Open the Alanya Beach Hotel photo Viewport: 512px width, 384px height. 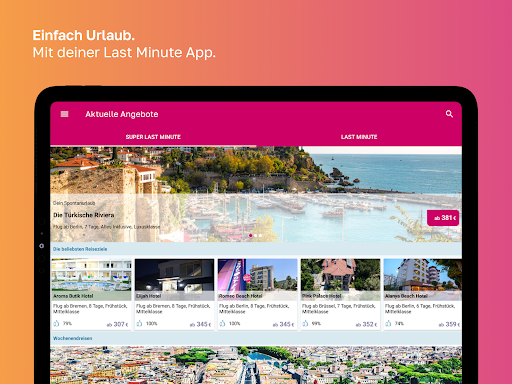click(423, 280)
